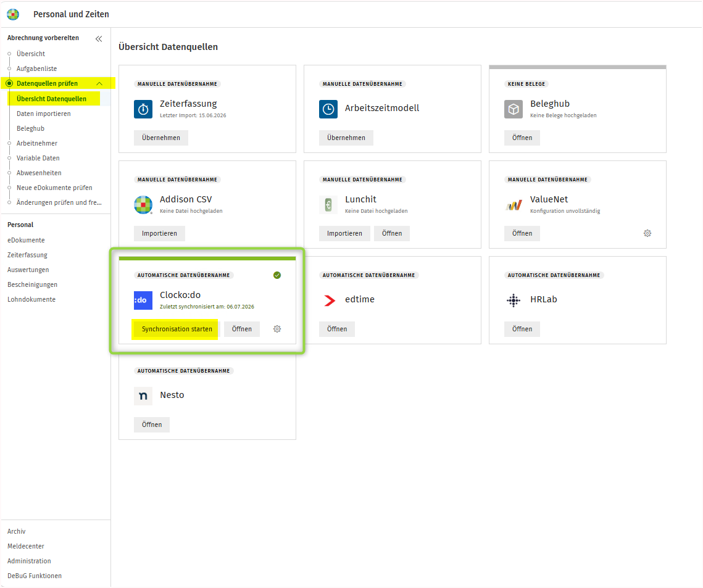Click the edtime red arrow logo
The height and width of the screenshot is (588, 703).
coord(330,300)
